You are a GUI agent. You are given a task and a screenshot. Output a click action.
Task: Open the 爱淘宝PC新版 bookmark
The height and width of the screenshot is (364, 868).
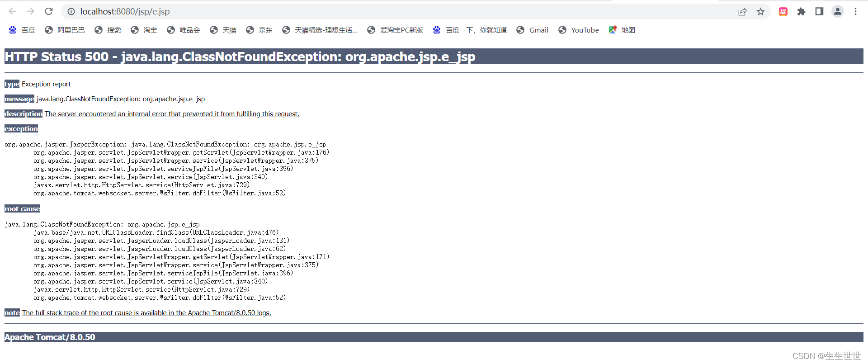coord(395,30)
